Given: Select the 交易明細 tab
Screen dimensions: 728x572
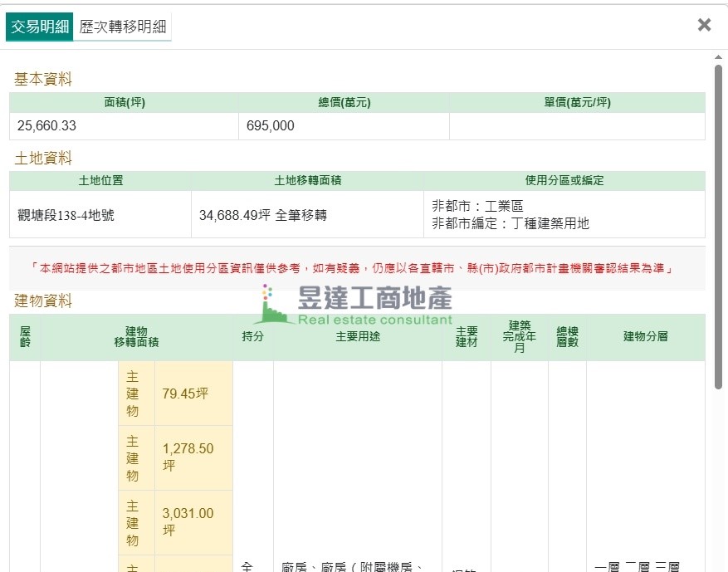Looking at the screenshot, I should tap(39, 27).
